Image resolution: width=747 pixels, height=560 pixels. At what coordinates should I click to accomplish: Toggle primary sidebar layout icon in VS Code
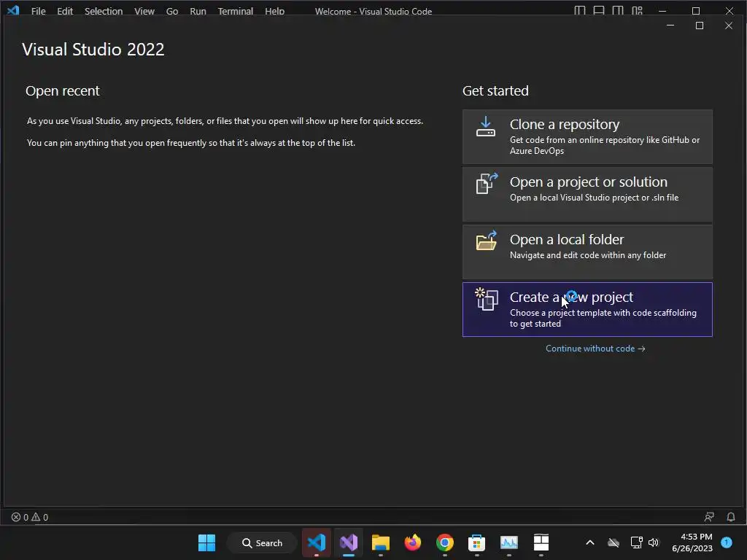[x=579, y=10]
